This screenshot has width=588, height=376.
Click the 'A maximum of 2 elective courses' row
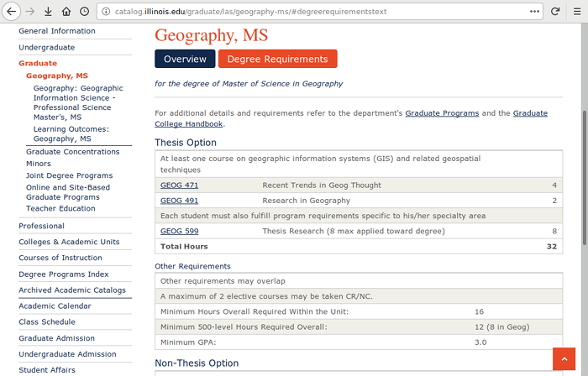359,296
